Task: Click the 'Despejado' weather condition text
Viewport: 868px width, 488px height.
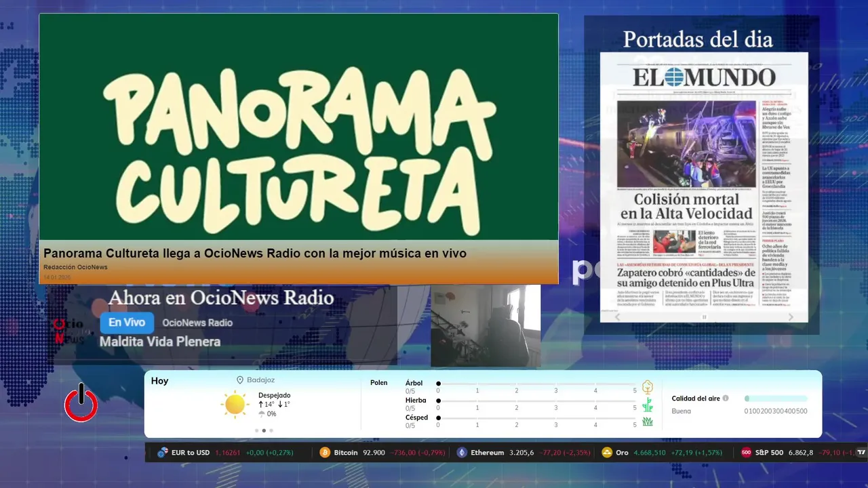Action: coord(274,395)
